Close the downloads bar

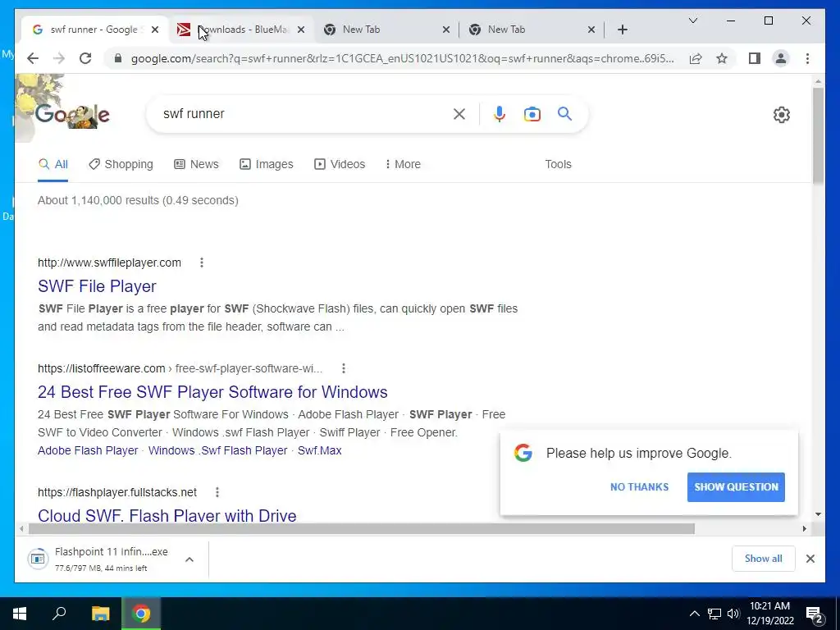[x=810, y=559]
